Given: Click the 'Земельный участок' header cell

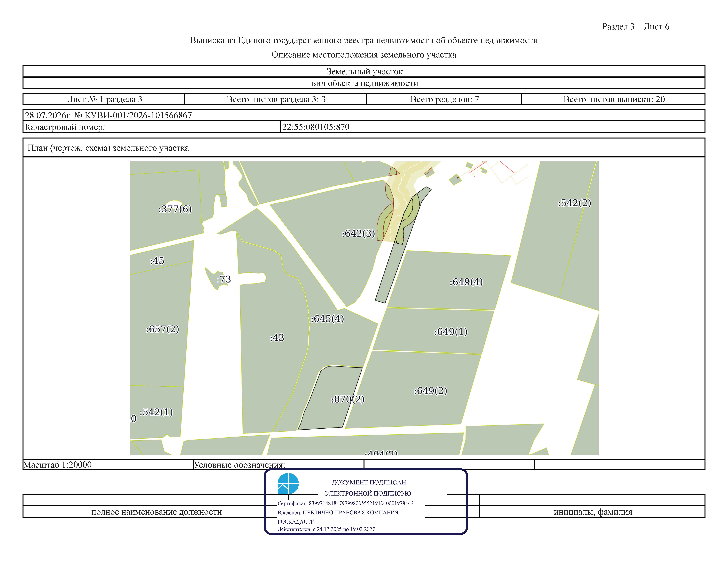Looking at the screenshot, I should pos(364,71).
